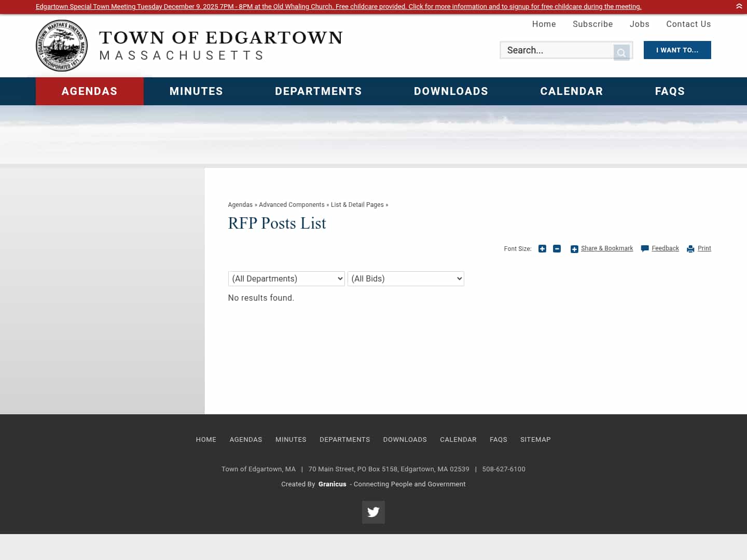Image resolution: width=747 pixels, height=560 pixels.
Task: Open Twitter via footer bird icon
Action: tap(373, 512)
